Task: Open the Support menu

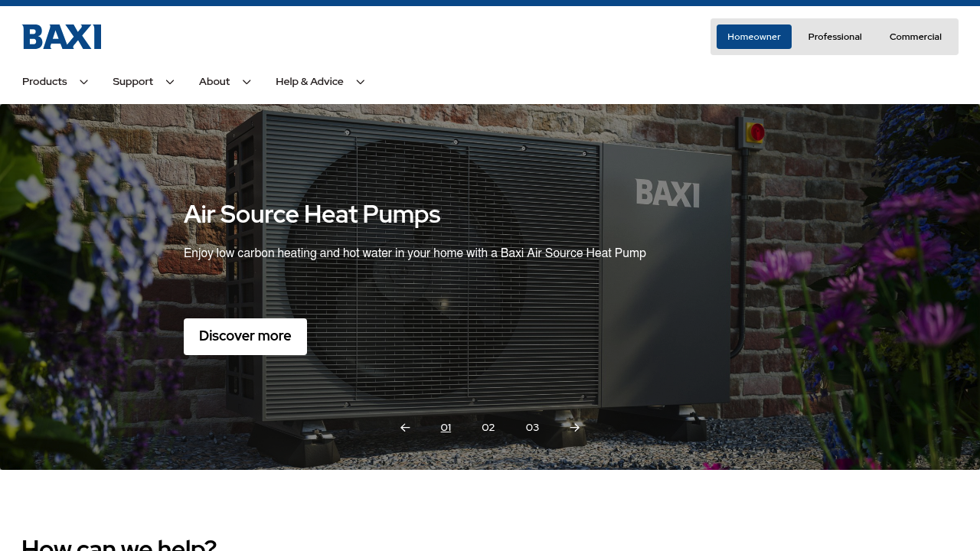Action: tap(133, 82)
